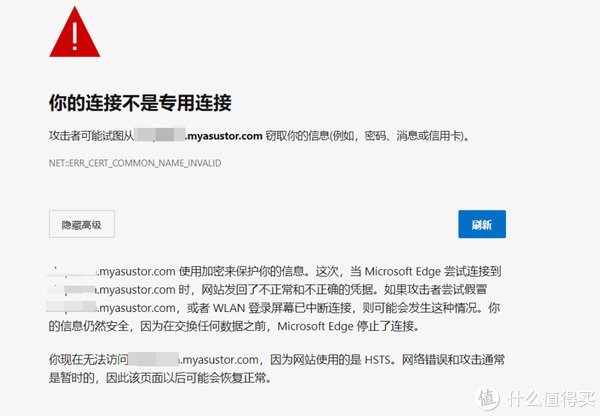600x416 pixels.
Task: Click the line mentioning WLAN 登录屏幕已中断连接
Action: point(274,308)
